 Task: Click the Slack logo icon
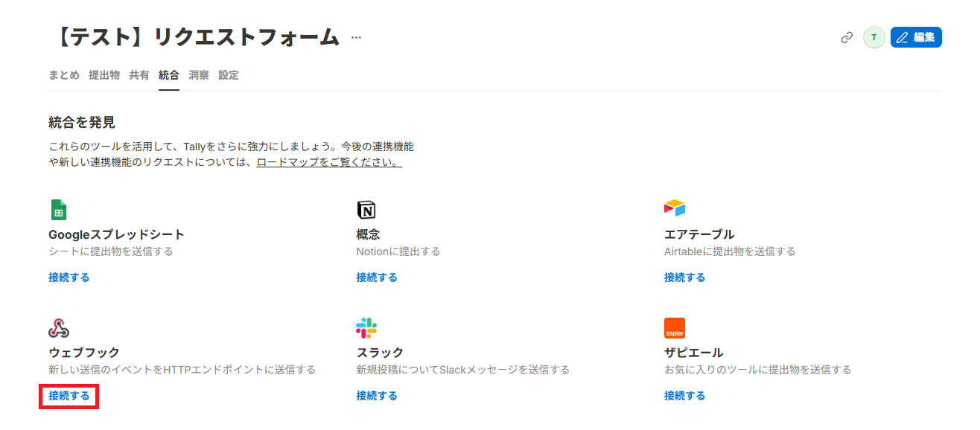pyautogui.click(x=366, y=328)
